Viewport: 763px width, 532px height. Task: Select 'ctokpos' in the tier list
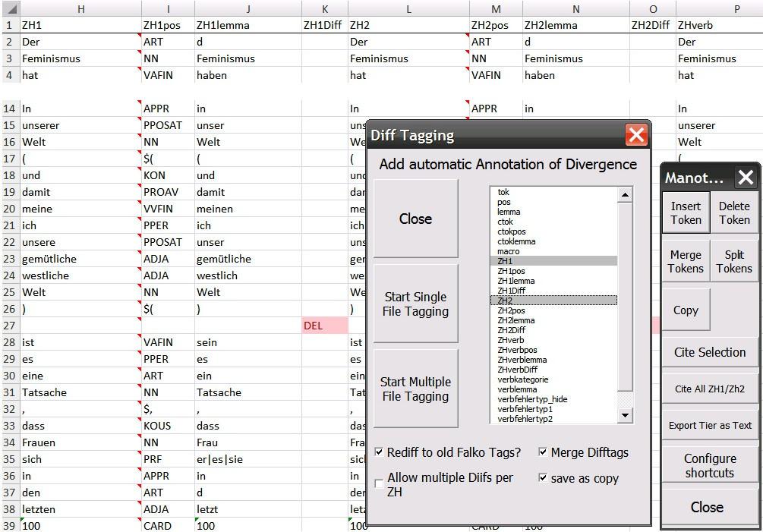click(x=553, y=231)
